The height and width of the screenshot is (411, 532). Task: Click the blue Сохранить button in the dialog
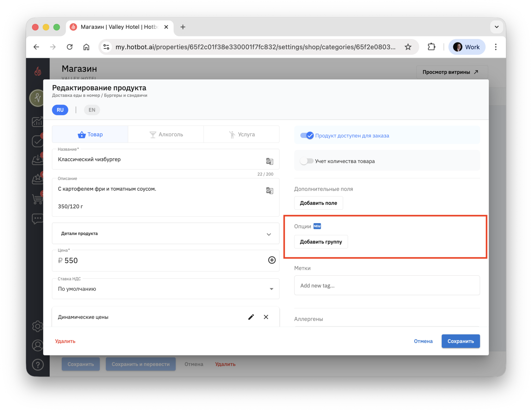[x=461, y=341]
